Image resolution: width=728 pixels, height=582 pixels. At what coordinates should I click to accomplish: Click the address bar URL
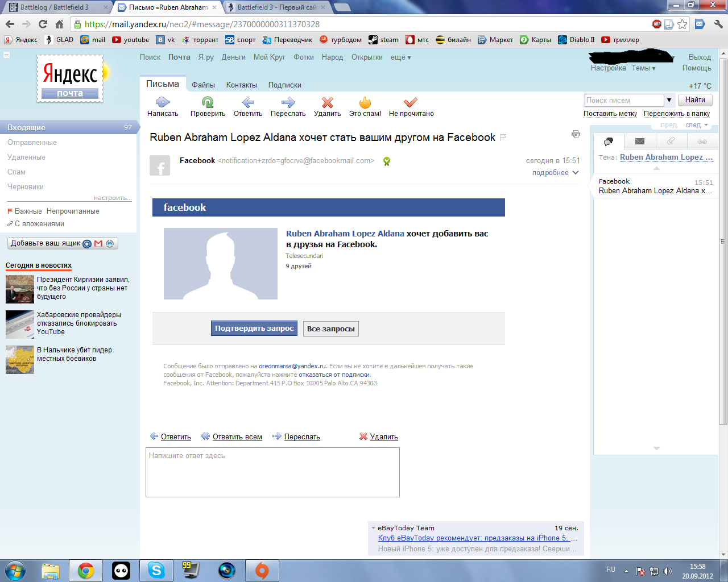point(202,24)
